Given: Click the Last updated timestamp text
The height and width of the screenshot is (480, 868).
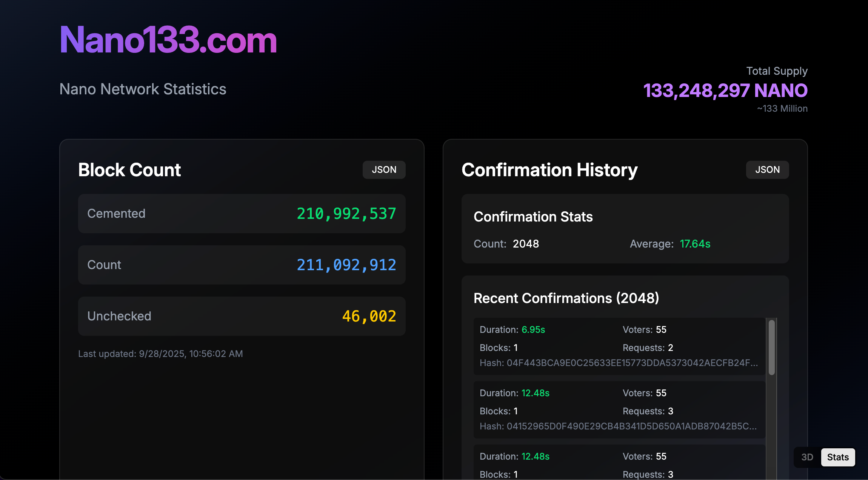Looking at the screenshot, I should [x=160, y=354].
